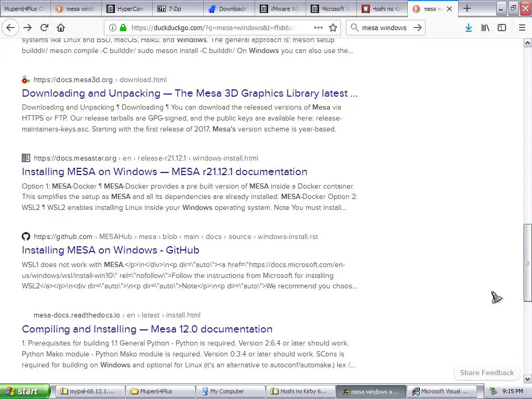Open the downloads panel arrow

tap(469, 28)
